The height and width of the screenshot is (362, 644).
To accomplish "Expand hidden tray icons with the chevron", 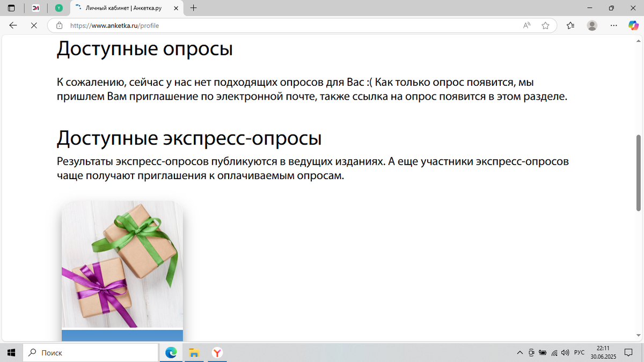I will point(519,352).
